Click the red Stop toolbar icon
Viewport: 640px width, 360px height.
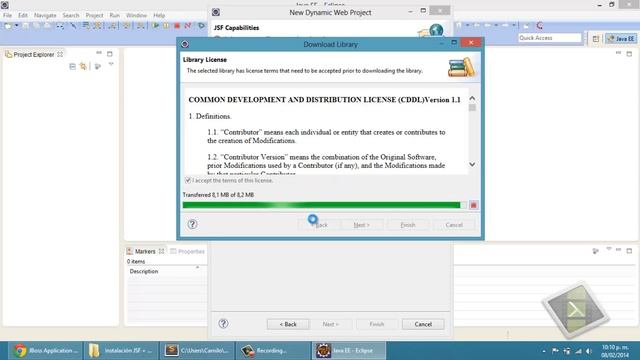177,26
